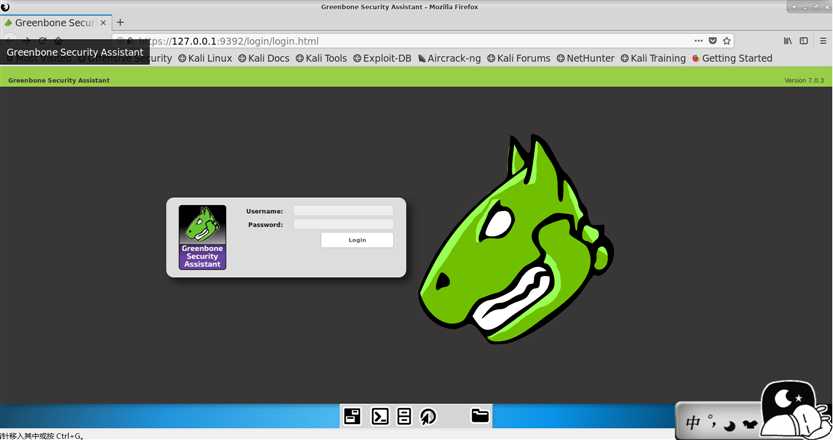Open Kali Tools bookmark
Image resolution: width=833 pixels, height=440 pixels.
[x=321, y=58]
